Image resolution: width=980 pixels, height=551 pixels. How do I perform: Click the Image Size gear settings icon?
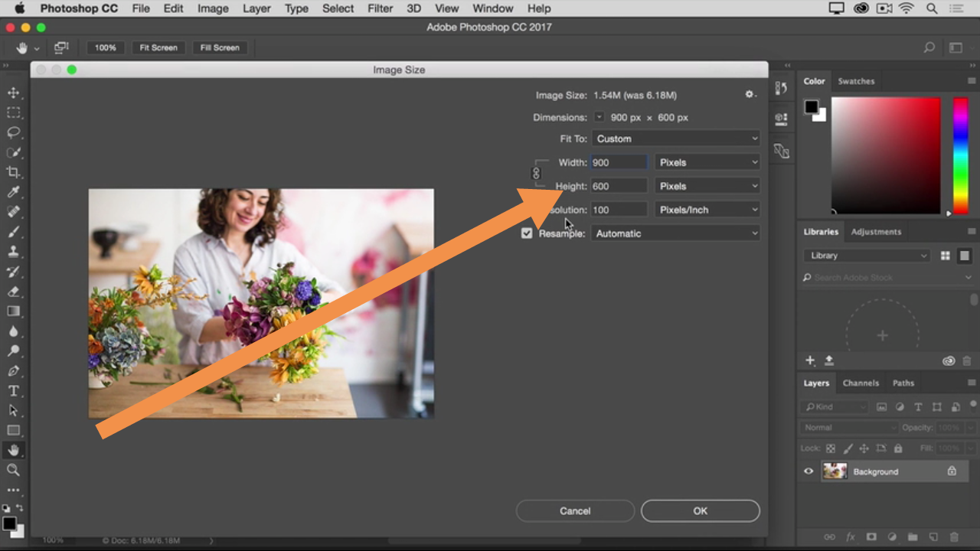point(750,94)
